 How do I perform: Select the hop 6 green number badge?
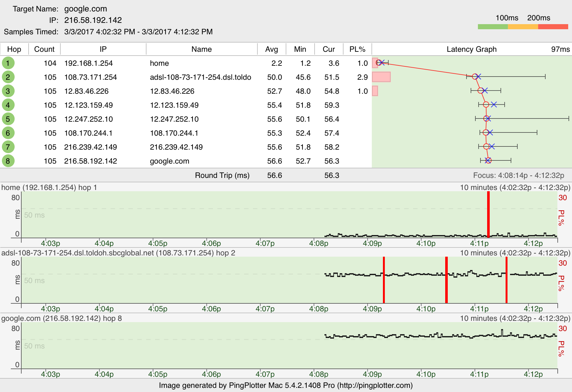coord(8,133)
